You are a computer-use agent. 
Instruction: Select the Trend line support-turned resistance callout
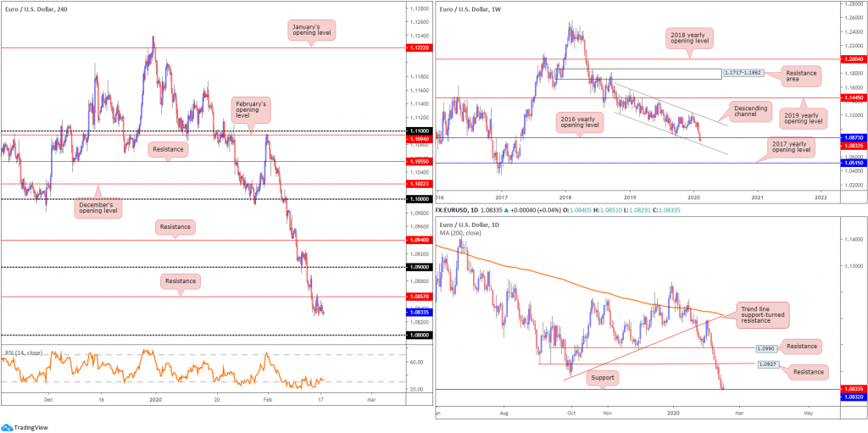click(764, 315)
